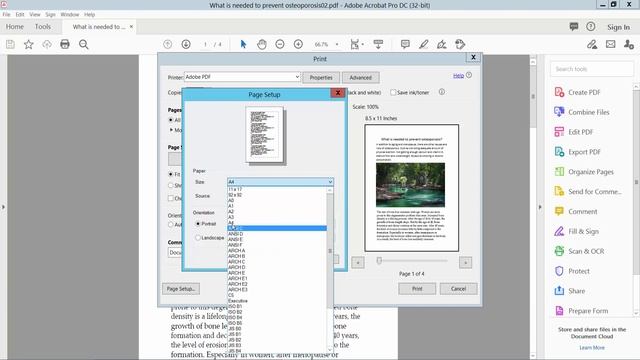Go to next page arrow icon
This screenshot has width=640, height=360.
(x=186, y=44)
